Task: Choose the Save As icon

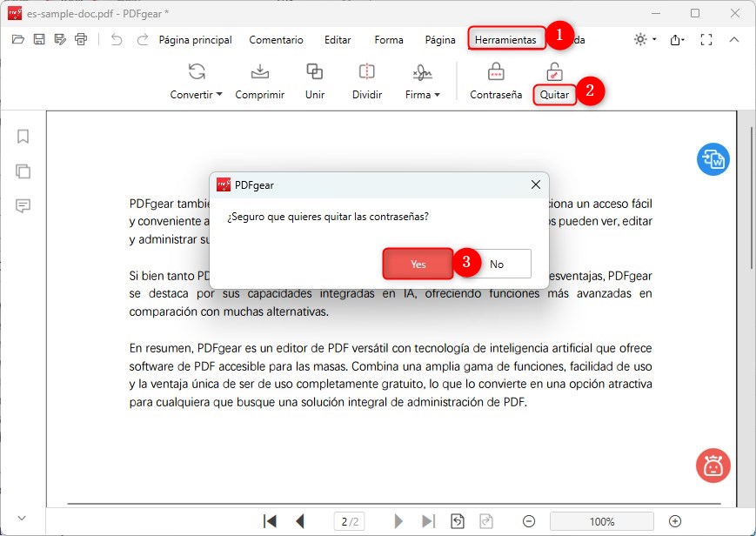Action: 60,39
